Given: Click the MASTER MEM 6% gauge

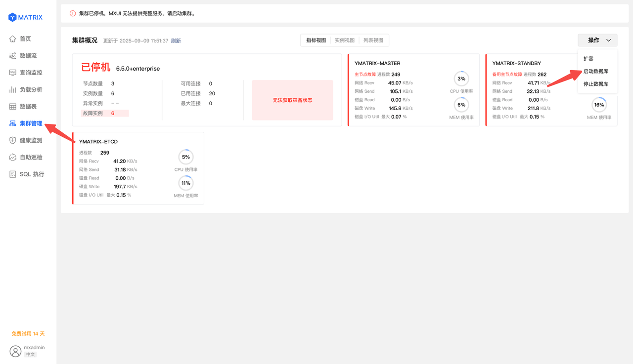Looking at the screenshot, I should pos(461,105).
